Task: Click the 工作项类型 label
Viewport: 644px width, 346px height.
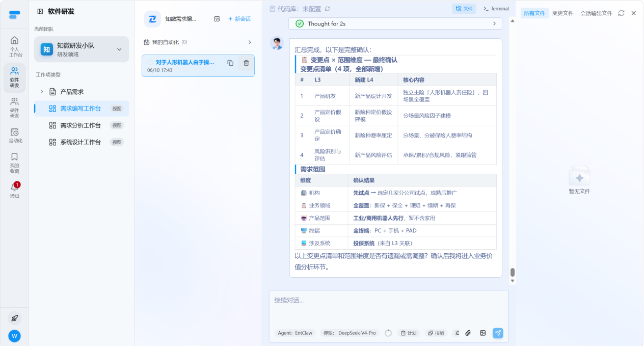Action: click(48, 74)
